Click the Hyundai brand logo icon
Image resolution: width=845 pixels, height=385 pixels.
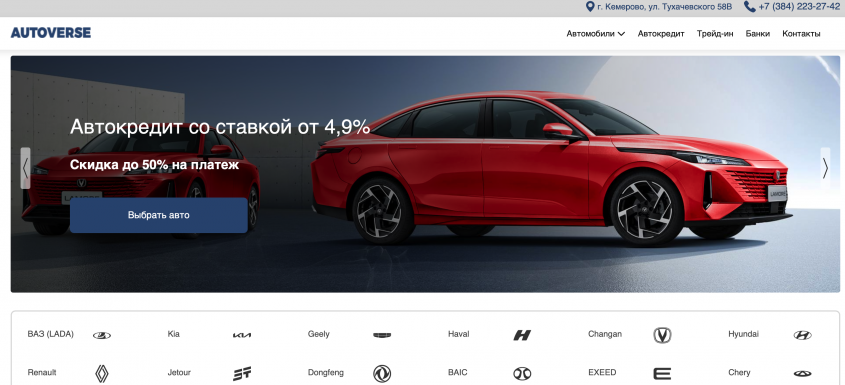point(802,335)
